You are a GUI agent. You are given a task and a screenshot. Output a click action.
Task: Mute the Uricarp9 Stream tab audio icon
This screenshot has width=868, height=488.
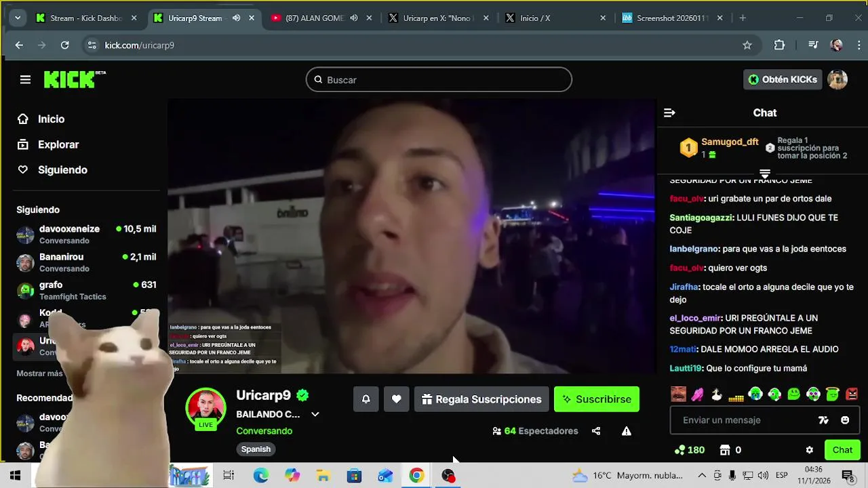click(236, 18)
